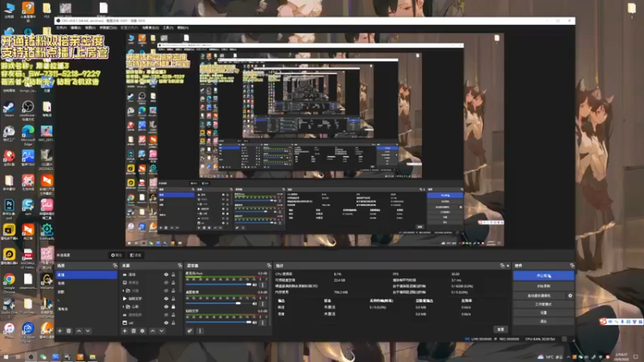This screenshot has width=644, height=362.
Task: Toggle visibility of the media source row
Action: (167, 298)
